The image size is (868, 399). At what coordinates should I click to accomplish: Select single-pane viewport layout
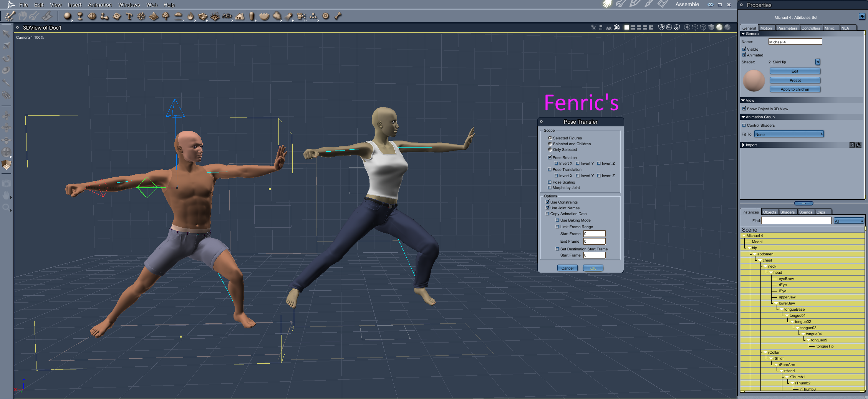[626, 28]
